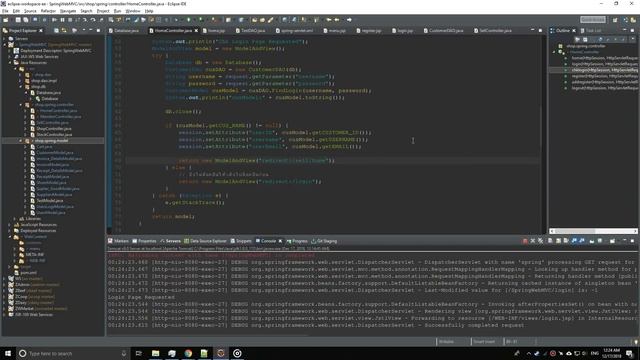Toggle Word Wrap in Console
The image size is (640, 360).
pos(566,241)
